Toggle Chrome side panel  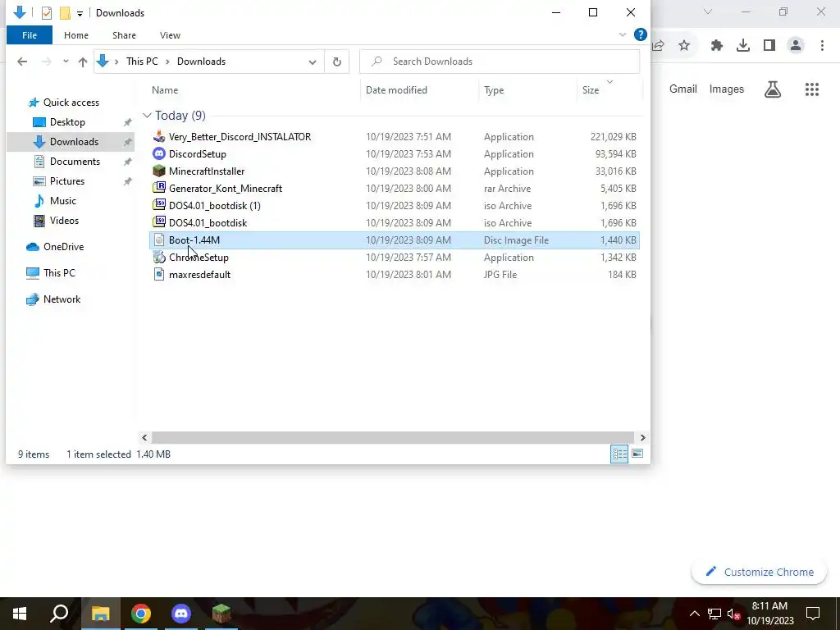(x=769, y=46)
